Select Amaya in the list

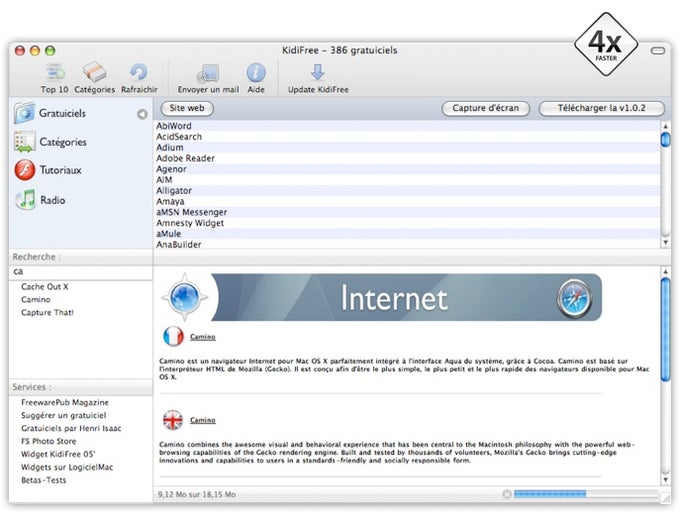pyautogui.click(x=407, y=202)
